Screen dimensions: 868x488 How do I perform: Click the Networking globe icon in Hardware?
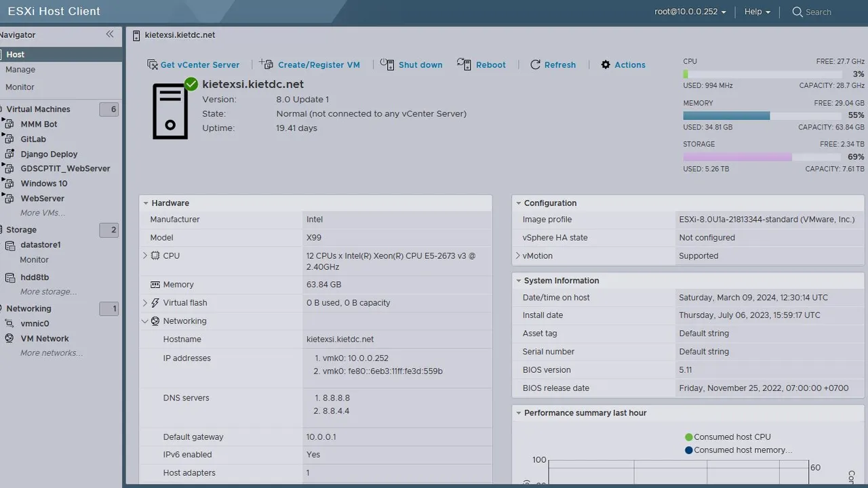point(155,321)
